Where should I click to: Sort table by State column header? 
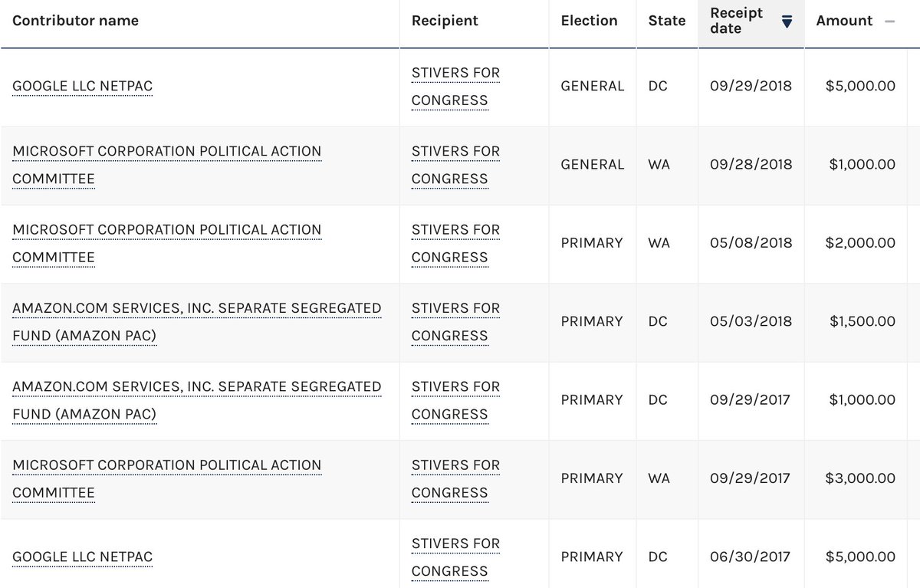pos(667,21)
